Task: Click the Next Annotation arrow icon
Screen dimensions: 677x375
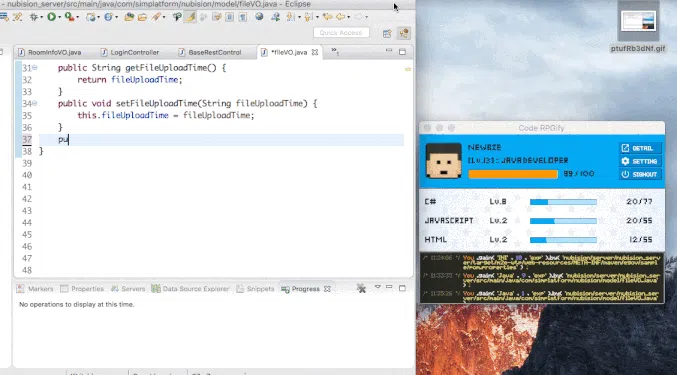Action: click(291, 17)
